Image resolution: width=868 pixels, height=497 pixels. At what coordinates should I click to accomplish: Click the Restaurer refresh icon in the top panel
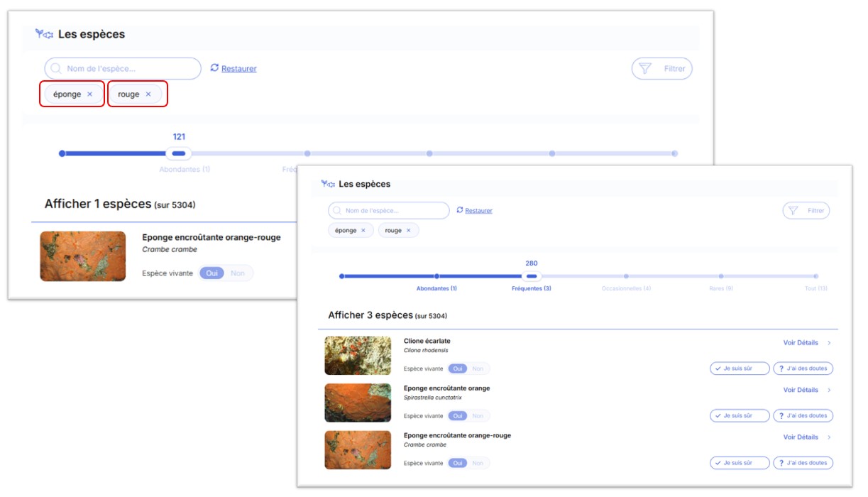[215, 68]
